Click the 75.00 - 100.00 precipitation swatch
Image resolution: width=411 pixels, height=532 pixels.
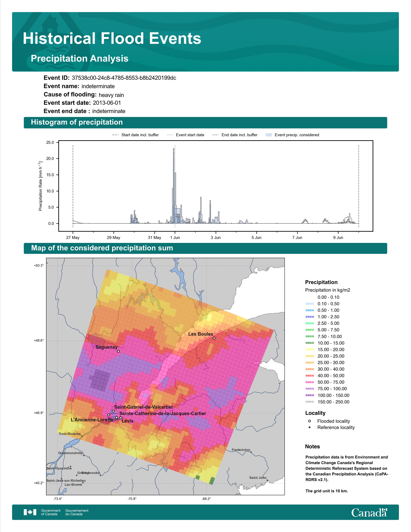click(x=309, y=389)
